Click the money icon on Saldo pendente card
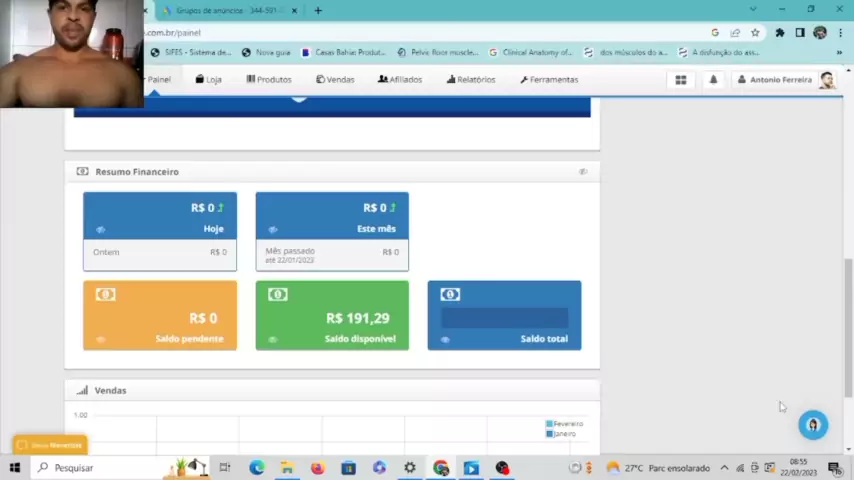 105,294
